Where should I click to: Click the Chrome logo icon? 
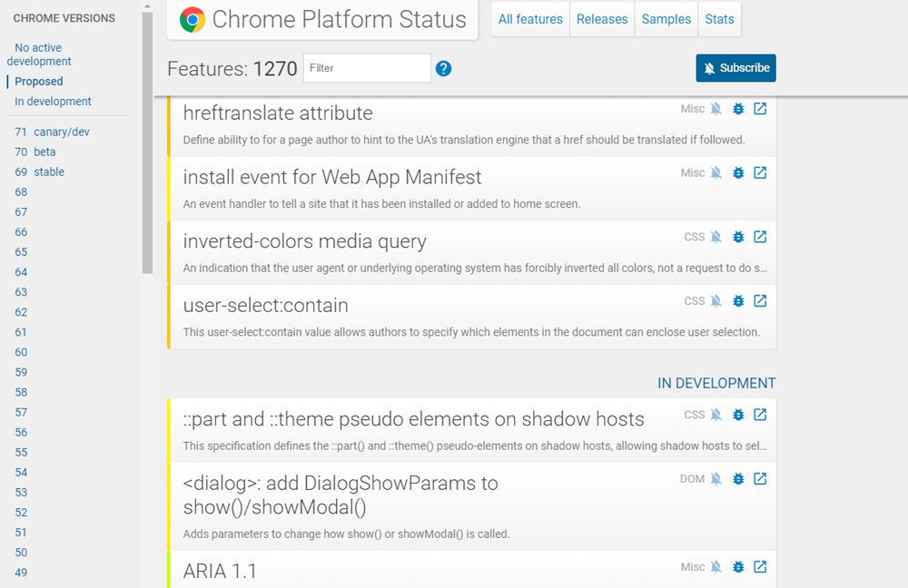coord(192,20)
